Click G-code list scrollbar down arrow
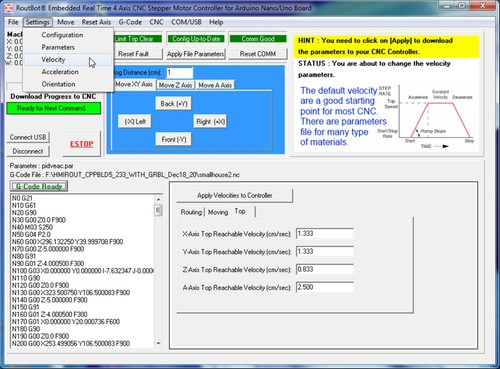 point(158,343)
